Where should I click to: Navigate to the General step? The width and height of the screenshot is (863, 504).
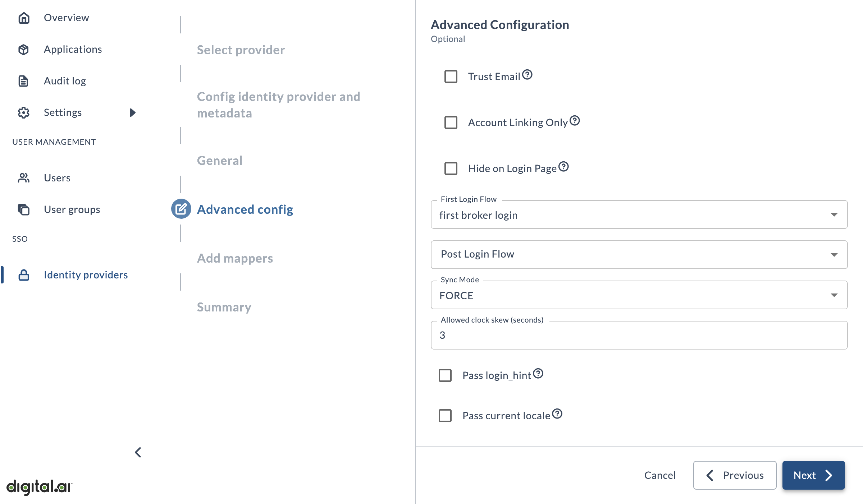[x=220, y=159]
